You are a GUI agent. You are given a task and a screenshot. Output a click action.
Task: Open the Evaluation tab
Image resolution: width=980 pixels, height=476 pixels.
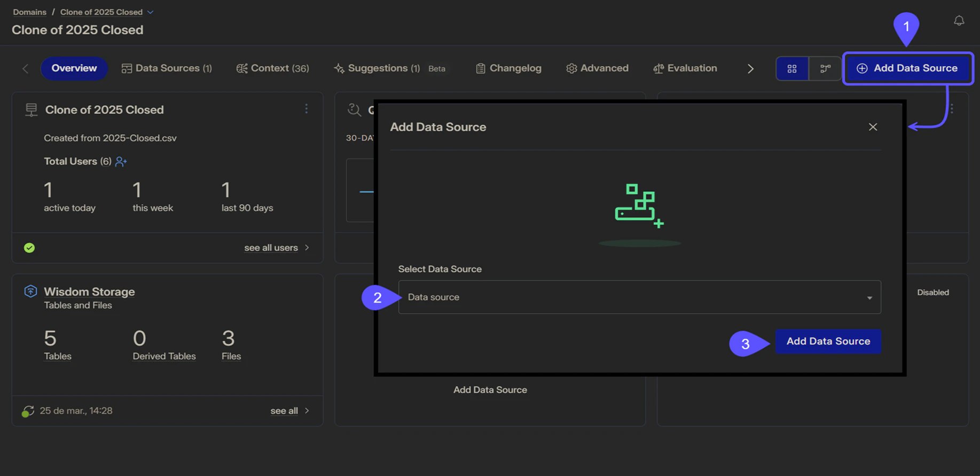pos(685,68)
